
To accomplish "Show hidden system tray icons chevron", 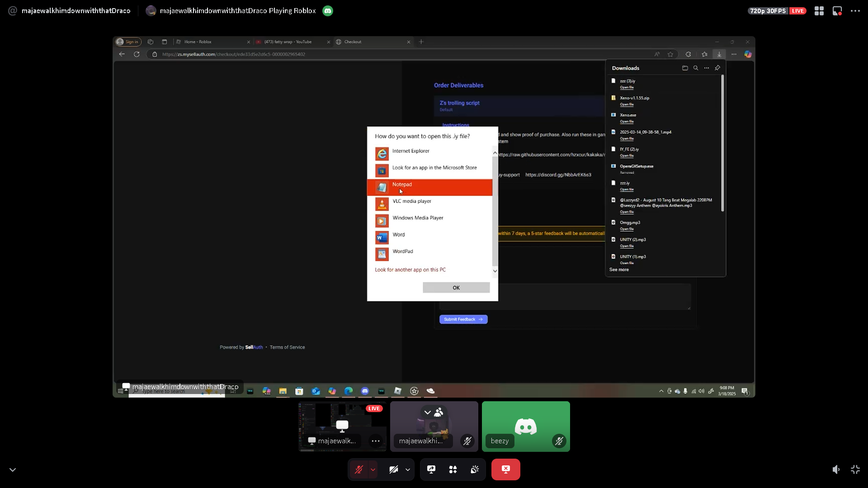I will pyautogui.click(x=661, y=391).
